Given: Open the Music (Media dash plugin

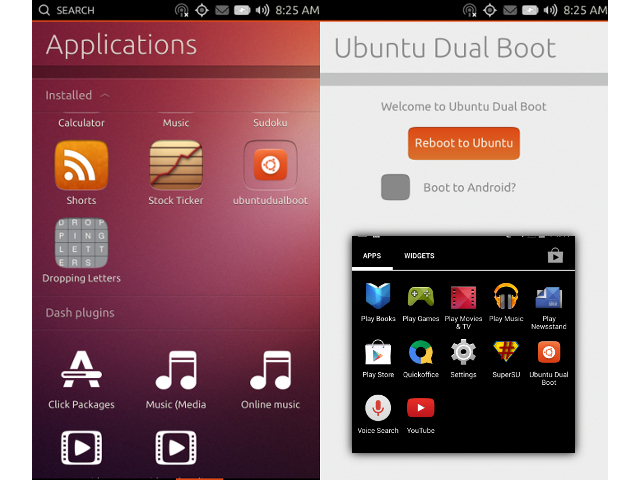Looking at the screenshot, I should pyautogui.click(x=176, y=370).
